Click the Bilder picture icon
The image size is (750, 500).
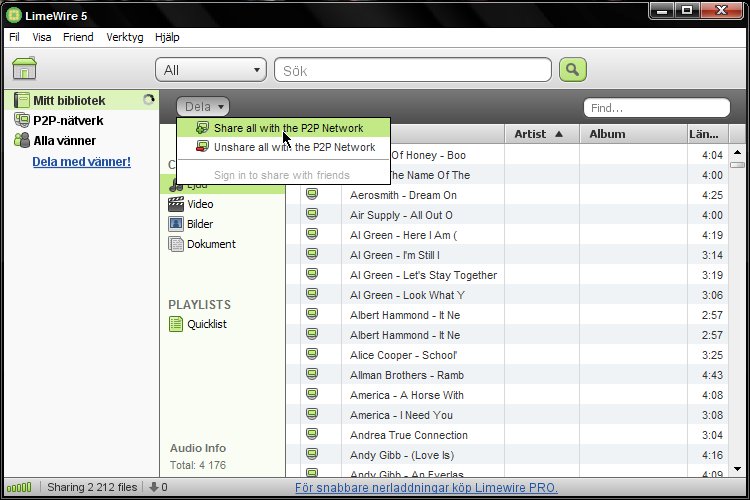[176, 223]
